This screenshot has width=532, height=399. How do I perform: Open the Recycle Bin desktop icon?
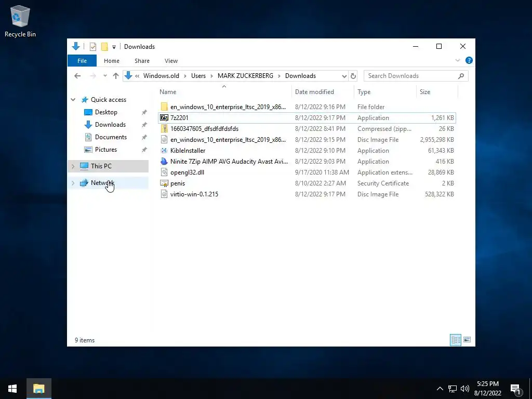(20, 21)
